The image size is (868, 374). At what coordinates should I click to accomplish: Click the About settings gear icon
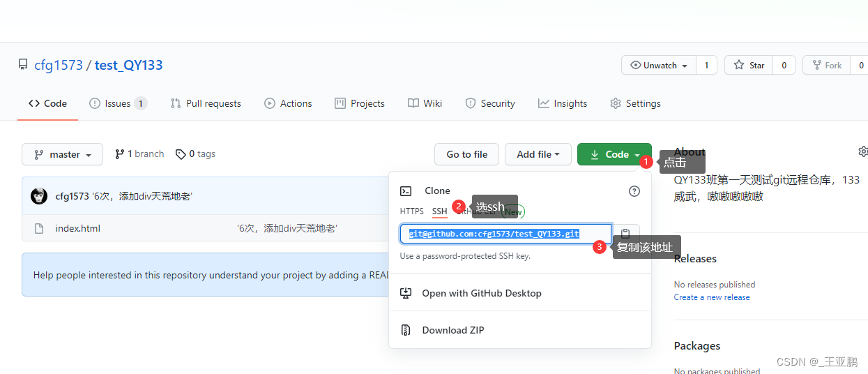pyautogui.click(x=863, y=151)
